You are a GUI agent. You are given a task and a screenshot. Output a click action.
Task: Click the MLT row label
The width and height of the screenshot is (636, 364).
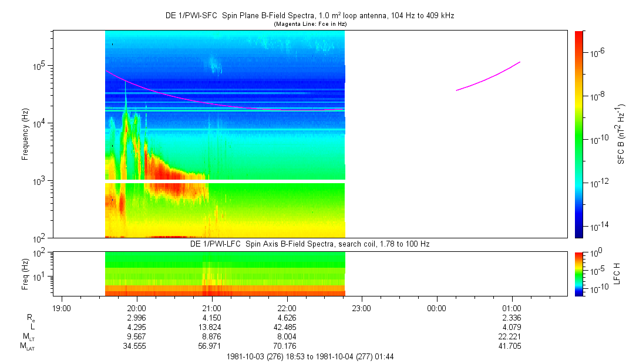27,337
